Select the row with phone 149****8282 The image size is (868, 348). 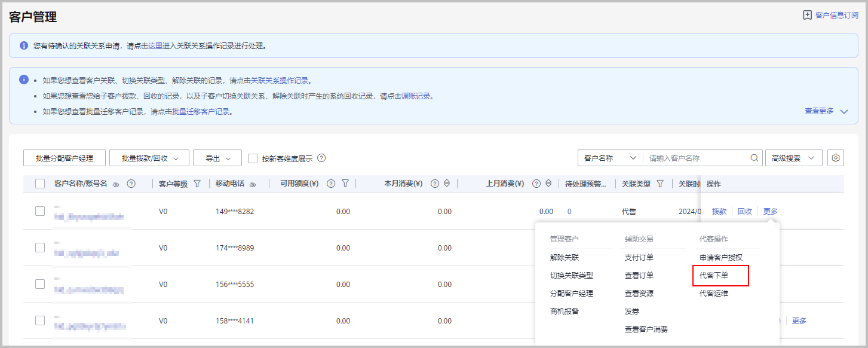[x=40, y=211]
